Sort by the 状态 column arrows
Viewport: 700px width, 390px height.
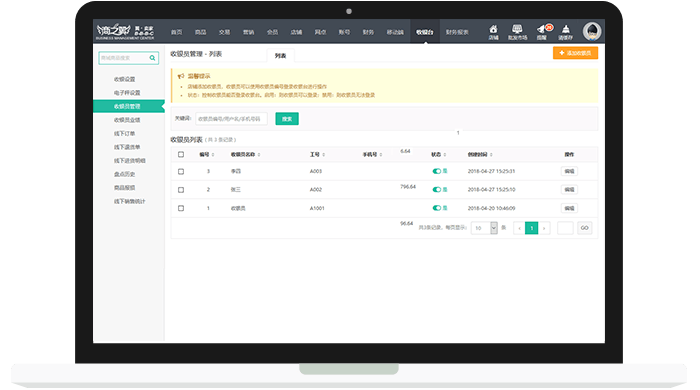coord(445,155)
